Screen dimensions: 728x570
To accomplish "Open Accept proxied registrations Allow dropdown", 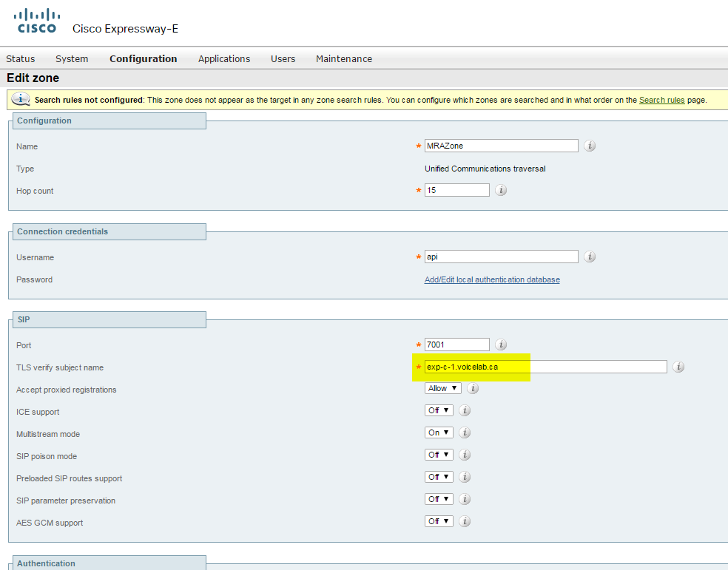I will pyautogui.click(x=443, y=388).
